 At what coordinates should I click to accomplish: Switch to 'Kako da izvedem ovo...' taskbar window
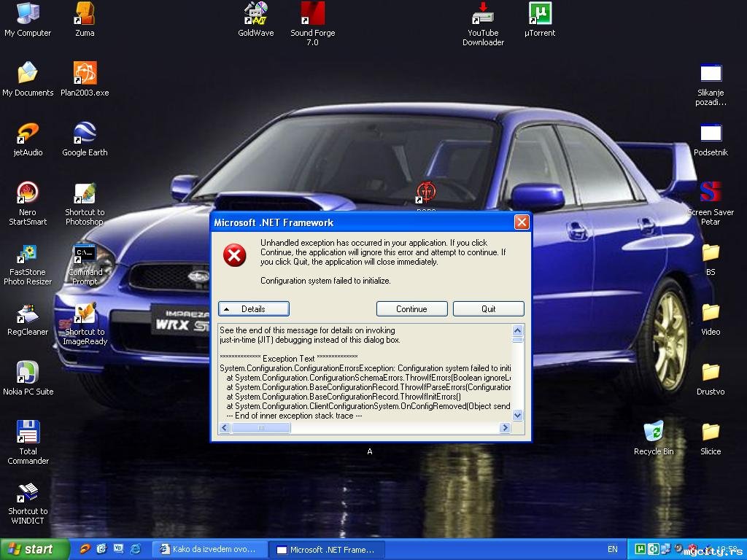(209, 550)
